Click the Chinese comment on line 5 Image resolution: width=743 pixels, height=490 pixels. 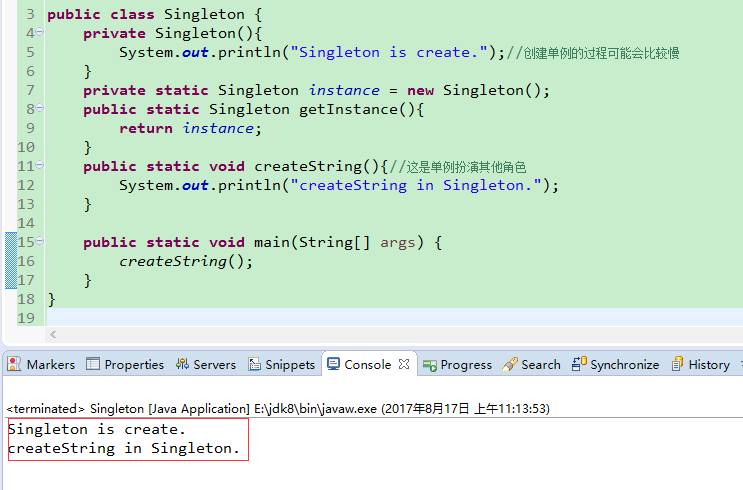pyautogui.click(x=593, y=53)
